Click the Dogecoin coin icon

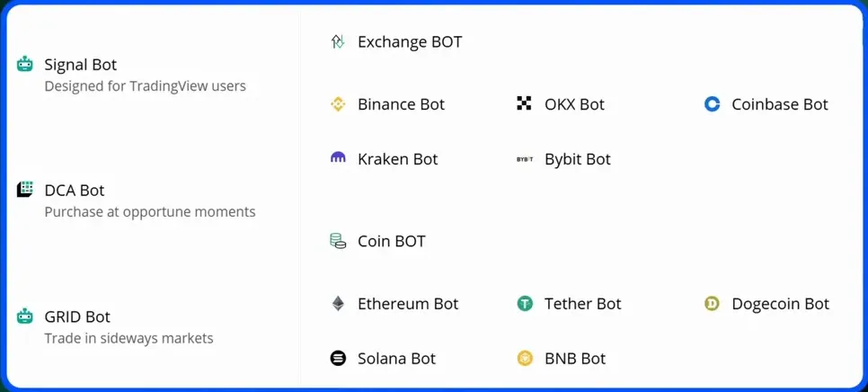pos(713,304)
